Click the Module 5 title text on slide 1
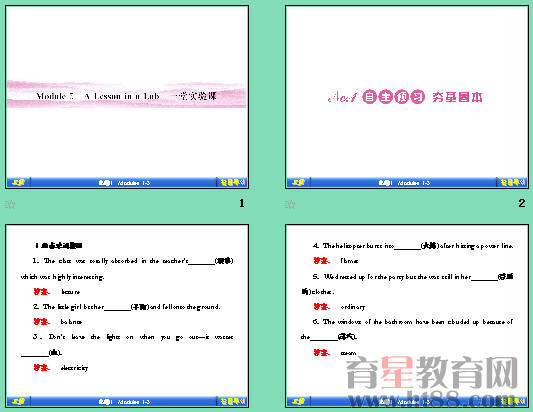This screenshot has width=533, height=412. pos(126,96)
